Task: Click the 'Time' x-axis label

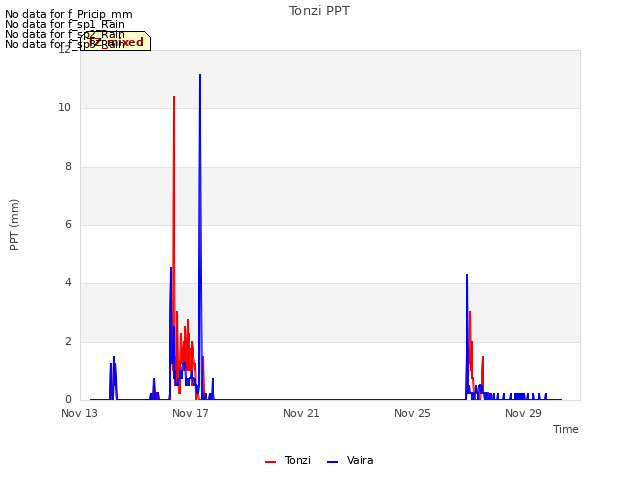Action: pyautogui.click(x=565, y=429)
